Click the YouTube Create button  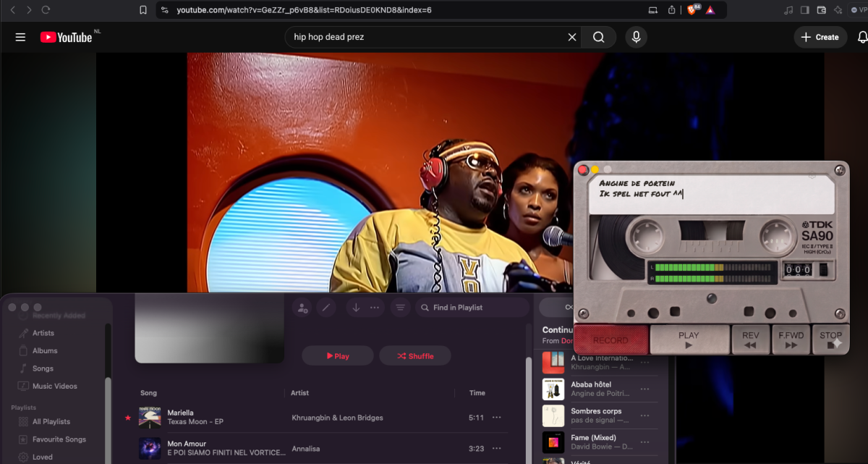pos(820,37)
